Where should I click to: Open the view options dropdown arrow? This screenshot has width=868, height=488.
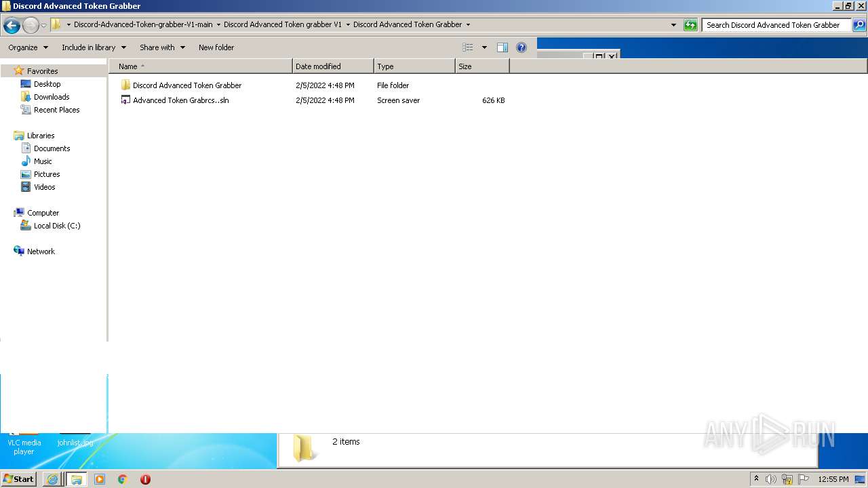[x=484, y=47]
